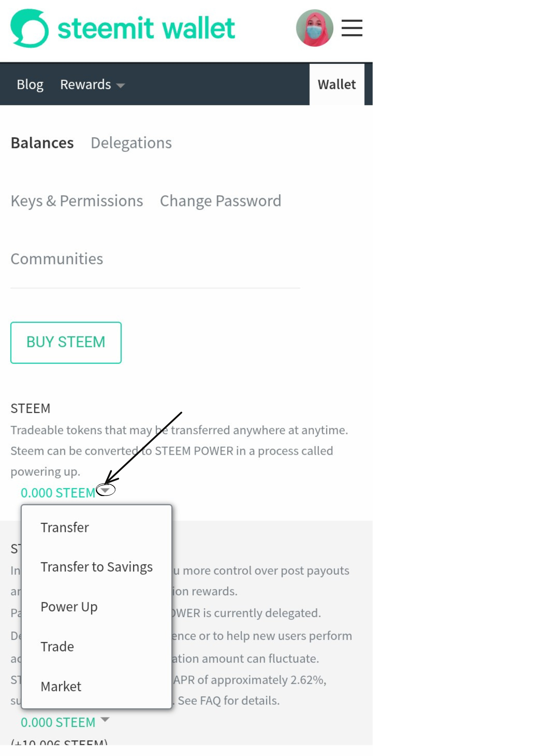Screen dimensions: 534x756
Task: Open the Communities section
Action: pos(57,259)
